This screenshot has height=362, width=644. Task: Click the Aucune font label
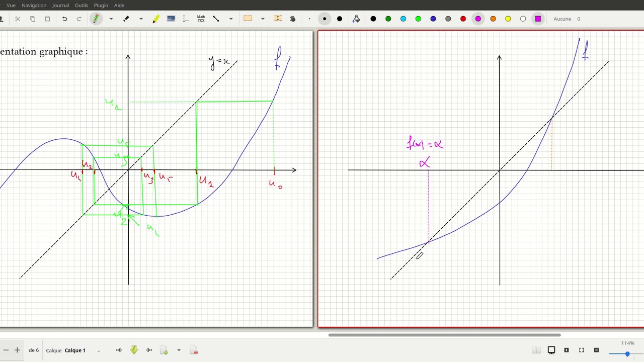(562, 19)
